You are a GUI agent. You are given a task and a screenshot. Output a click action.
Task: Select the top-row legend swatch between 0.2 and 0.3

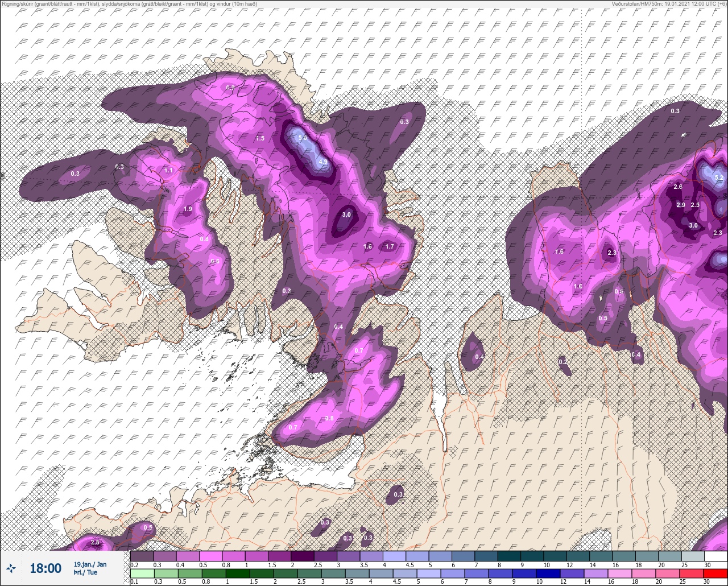pyautogui.click(x=142, y=556)
